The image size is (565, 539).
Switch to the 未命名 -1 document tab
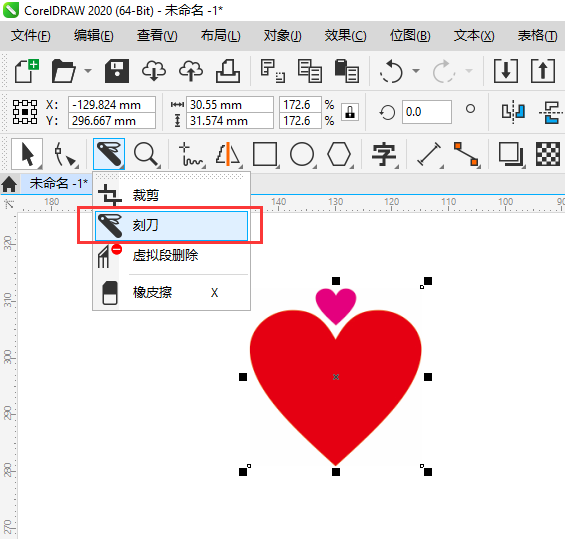tap(58, 183)
